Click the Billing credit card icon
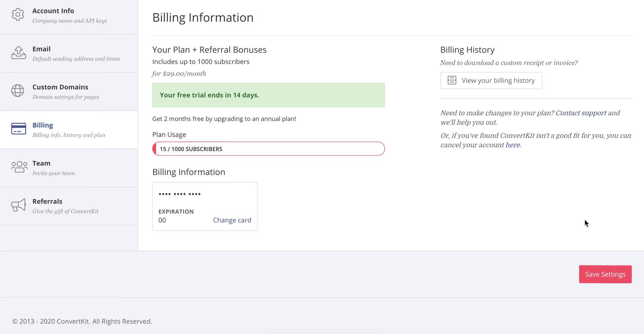 18,129
